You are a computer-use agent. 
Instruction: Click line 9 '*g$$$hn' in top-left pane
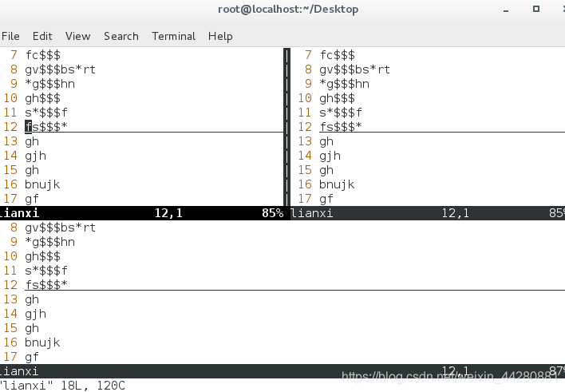(x=49, y=84)
